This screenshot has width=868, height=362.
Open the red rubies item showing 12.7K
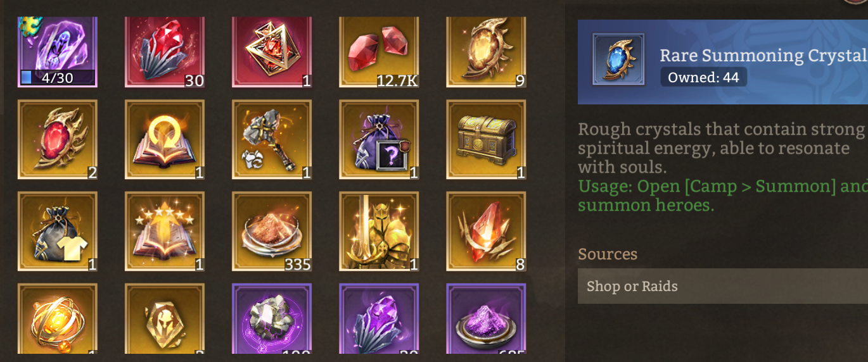click(379, 52)
